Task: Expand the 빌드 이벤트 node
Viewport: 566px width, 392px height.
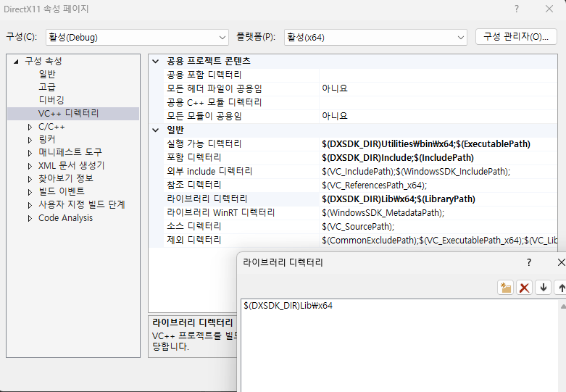Action: tap(30, 192)
